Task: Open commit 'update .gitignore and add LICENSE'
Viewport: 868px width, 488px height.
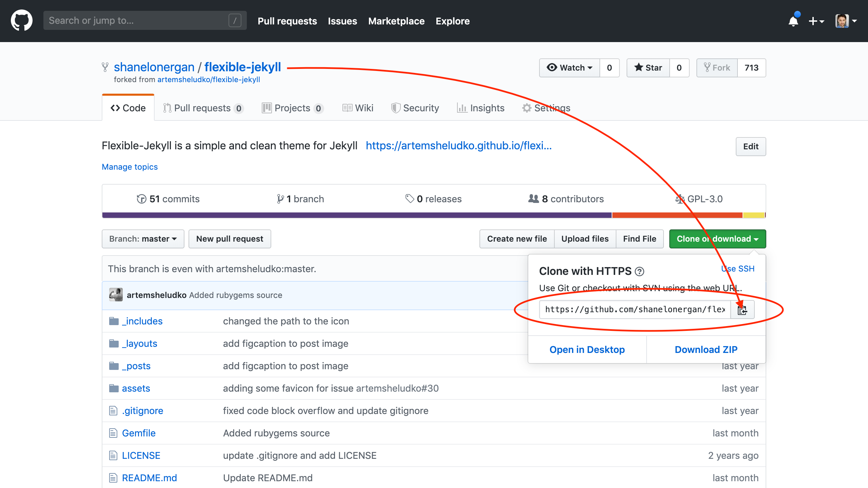Action: pyautogui.click(x=300, y=455)
